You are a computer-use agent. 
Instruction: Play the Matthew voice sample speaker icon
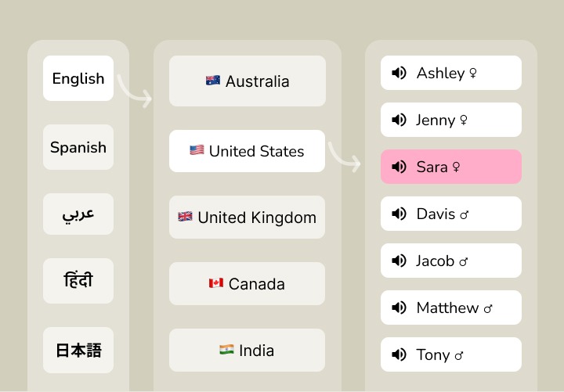399,307
